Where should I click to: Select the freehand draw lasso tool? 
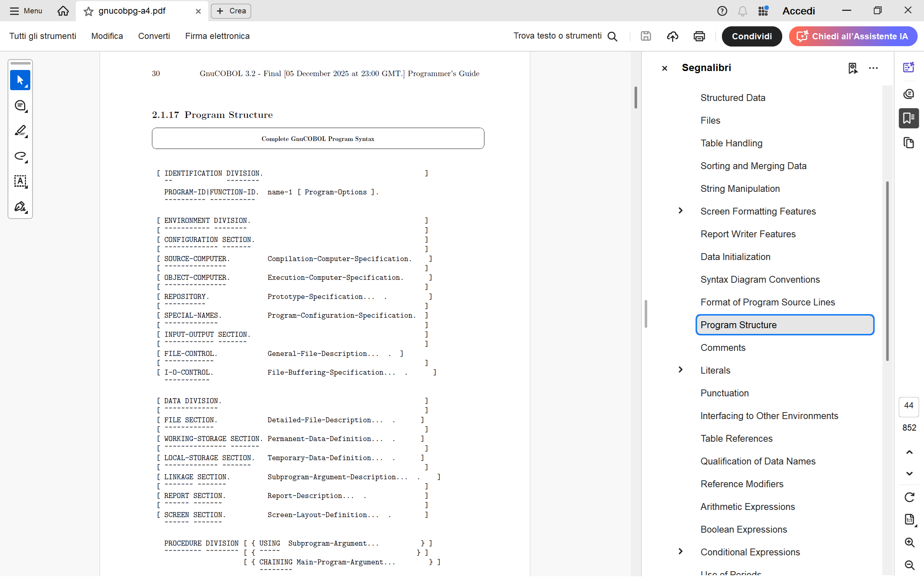20,156
